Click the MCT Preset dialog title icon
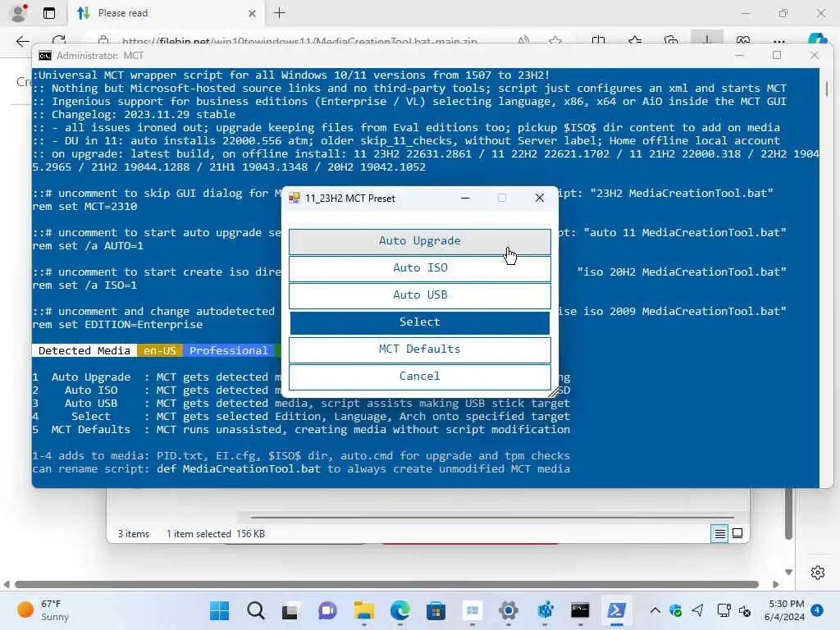The image size is (840, 630). [294, 199]
